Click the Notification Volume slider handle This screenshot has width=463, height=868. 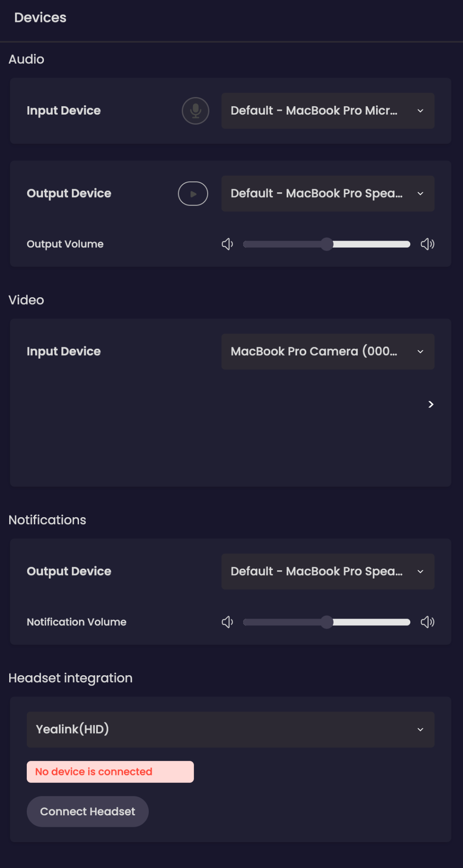coord(327,622)
